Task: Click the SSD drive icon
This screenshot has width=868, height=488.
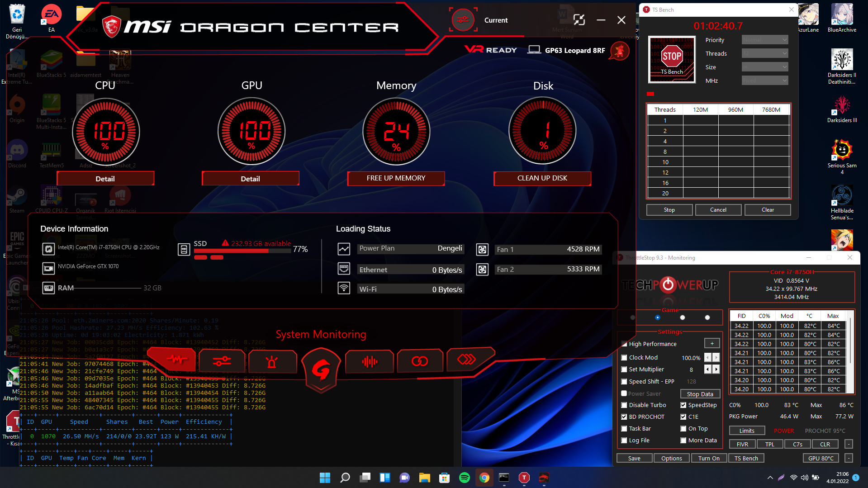Action: click(x=184, y=249)
